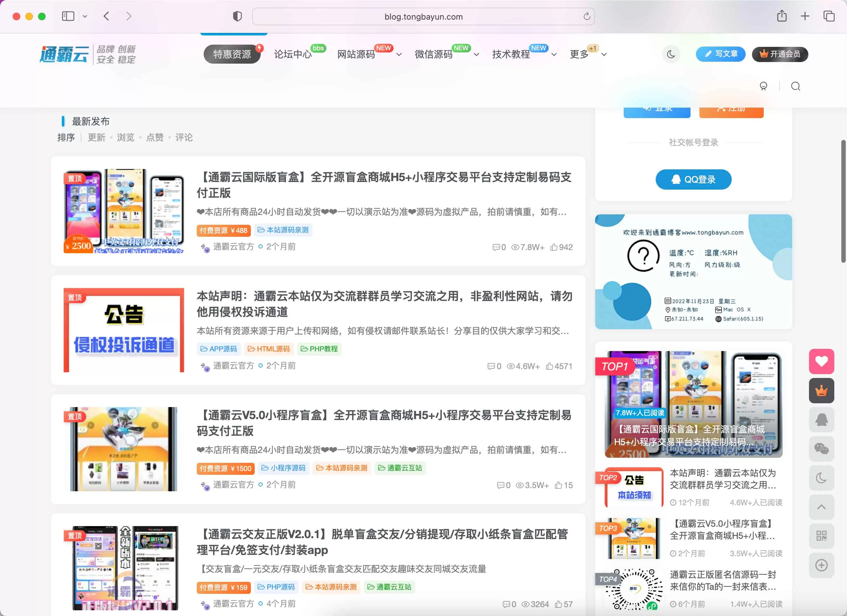Open the floating plus circle icon
The height and width of the screenshot is (616, 847).
[821, 565]
